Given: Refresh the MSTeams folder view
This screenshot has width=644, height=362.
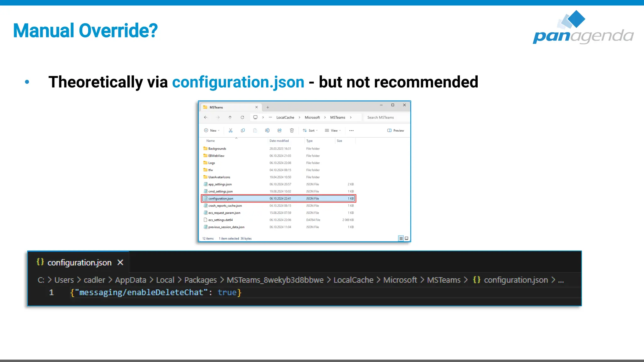Looking at the screenshot, I should point(242,118).
